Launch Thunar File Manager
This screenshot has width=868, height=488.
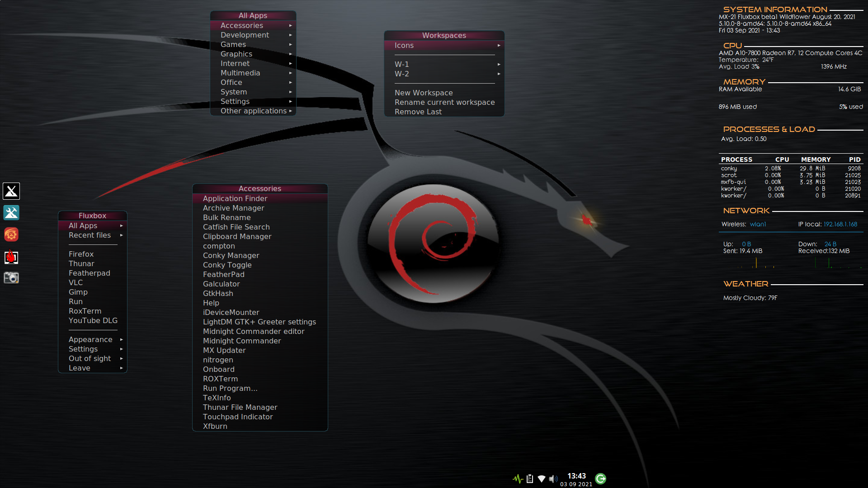pyautogui.click(x=260, y=407)
